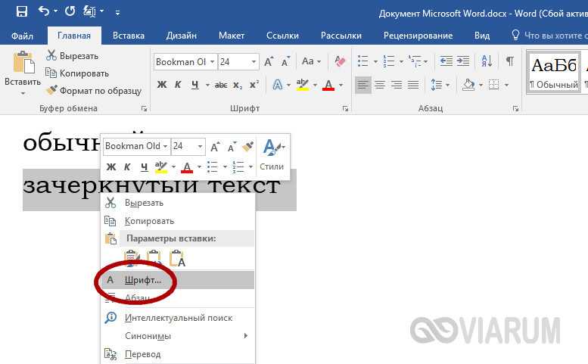Choose Копировать from the context menu
This screenshot has width=588, height=364.
pos(178,221)
